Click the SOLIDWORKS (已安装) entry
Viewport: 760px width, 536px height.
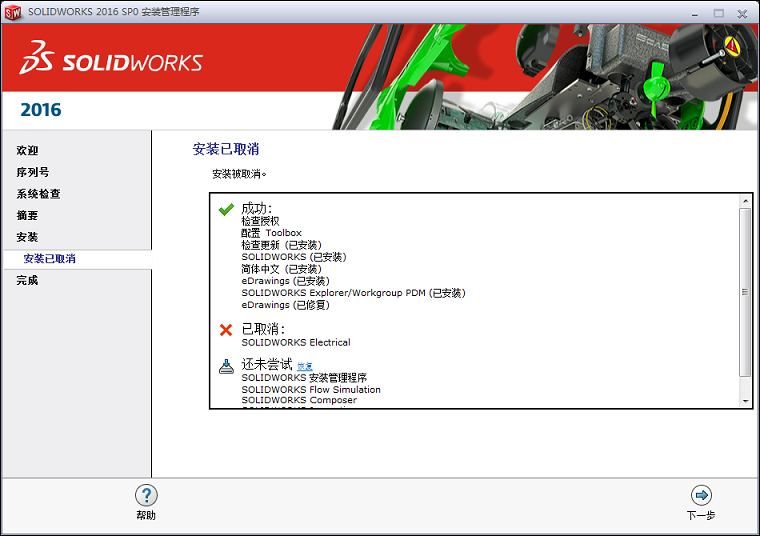point(294,257)
